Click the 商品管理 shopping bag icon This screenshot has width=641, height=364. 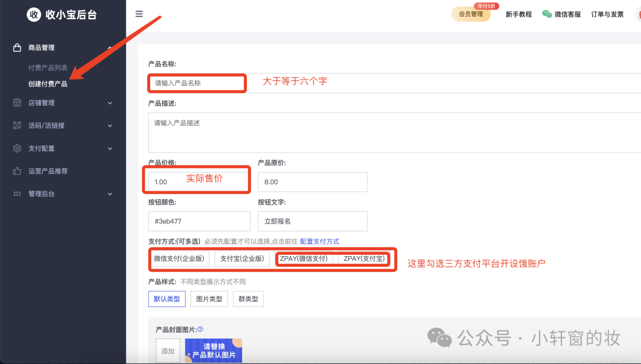[x=17, y=47]
